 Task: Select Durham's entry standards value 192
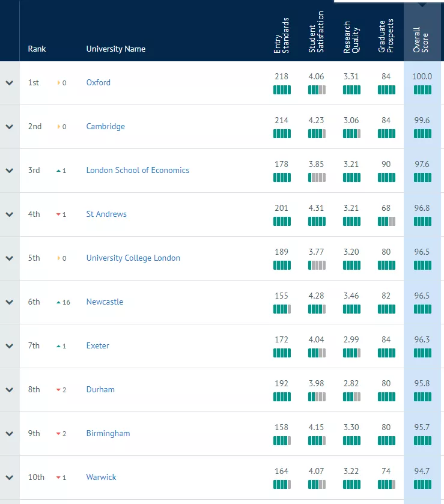coord(281,383)
